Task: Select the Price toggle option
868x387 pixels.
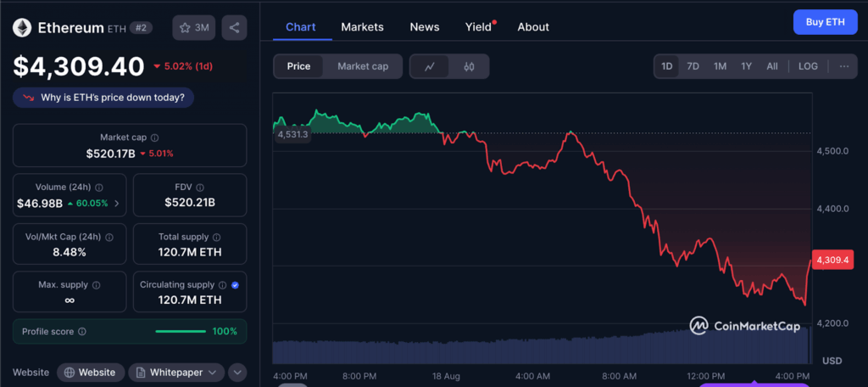Action: (x=298, y=66)
